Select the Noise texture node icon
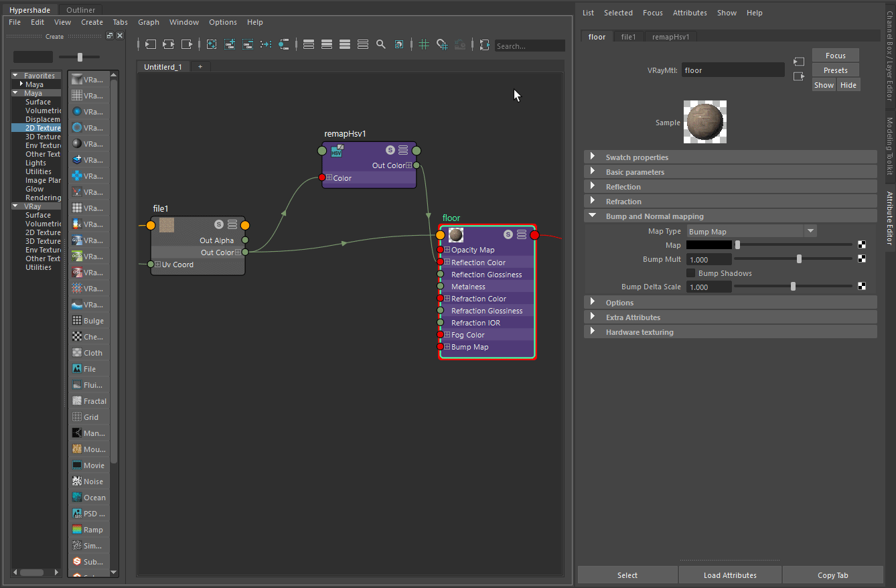 (77, 482)
